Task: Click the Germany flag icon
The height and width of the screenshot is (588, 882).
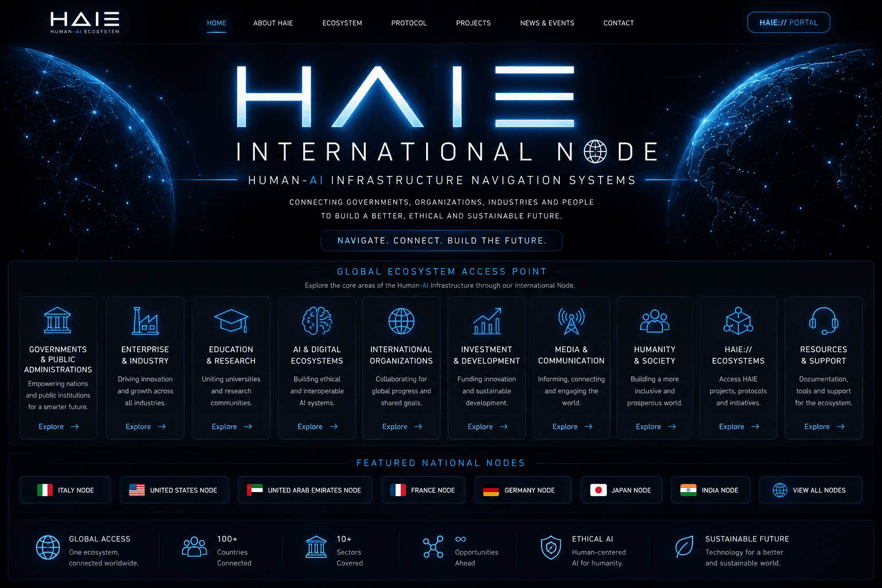Action: pyautogui.click(x=491, y=490)
